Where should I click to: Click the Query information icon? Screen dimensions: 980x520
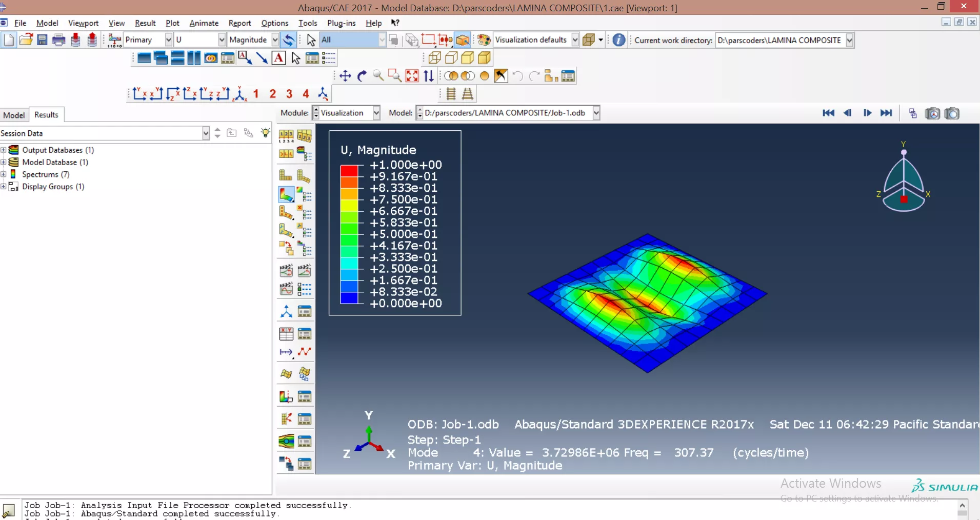(618, 40)
